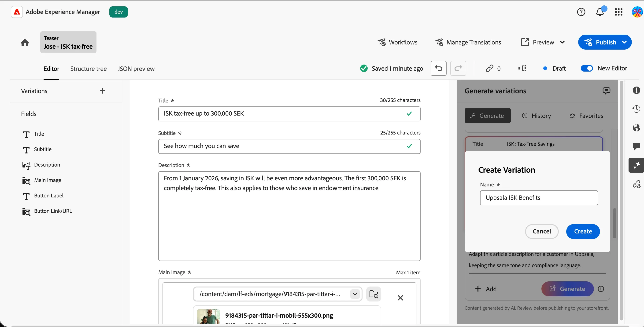The width and height of the screenshot is (644, 327).
Task: Show info icon beside Generate button
Action: [x=601, y=289]
